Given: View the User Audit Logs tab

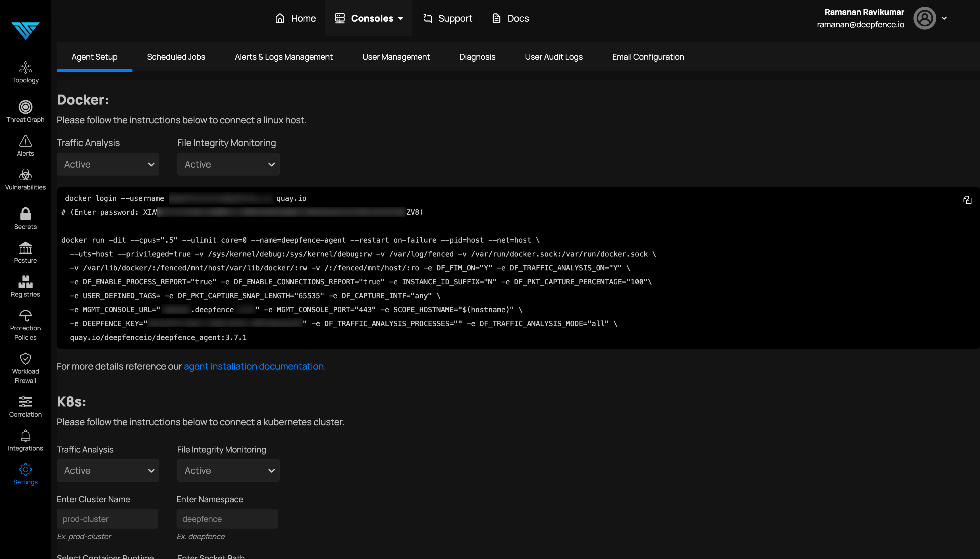Looking at the screenshot, I should coord(554,57).
